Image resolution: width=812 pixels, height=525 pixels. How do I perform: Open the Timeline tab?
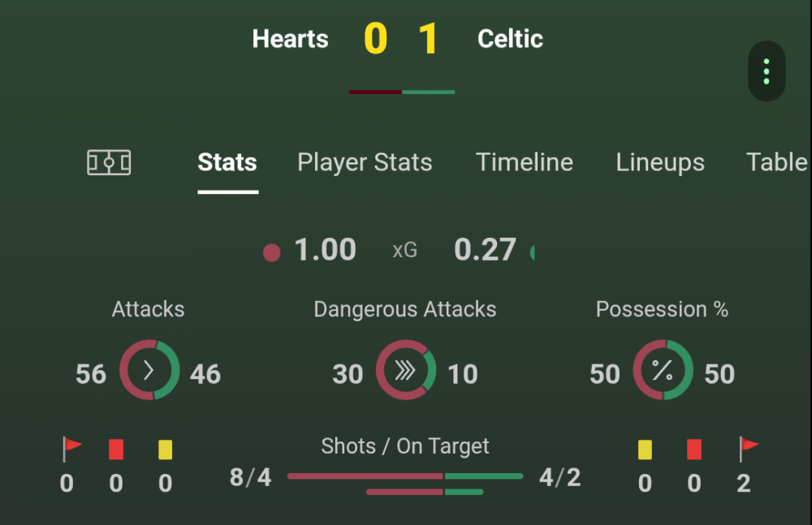[x=525, y=162]
